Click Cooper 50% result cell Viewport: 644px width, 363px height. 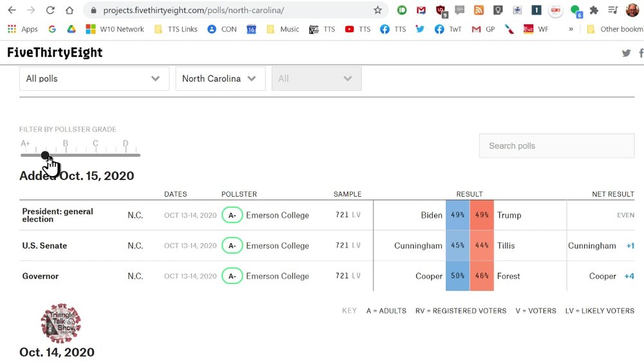coord(457,276)
